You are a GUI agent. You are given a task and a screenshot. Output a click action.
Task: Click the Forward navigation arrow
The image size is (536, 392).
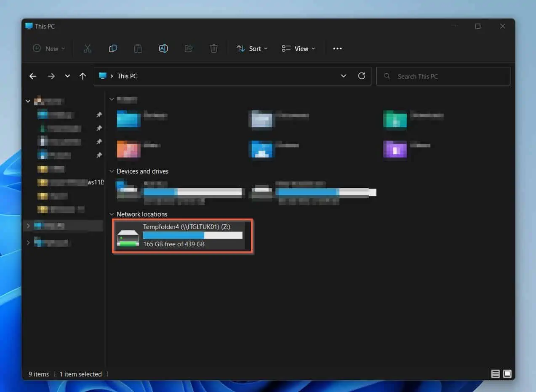(51, 76)
